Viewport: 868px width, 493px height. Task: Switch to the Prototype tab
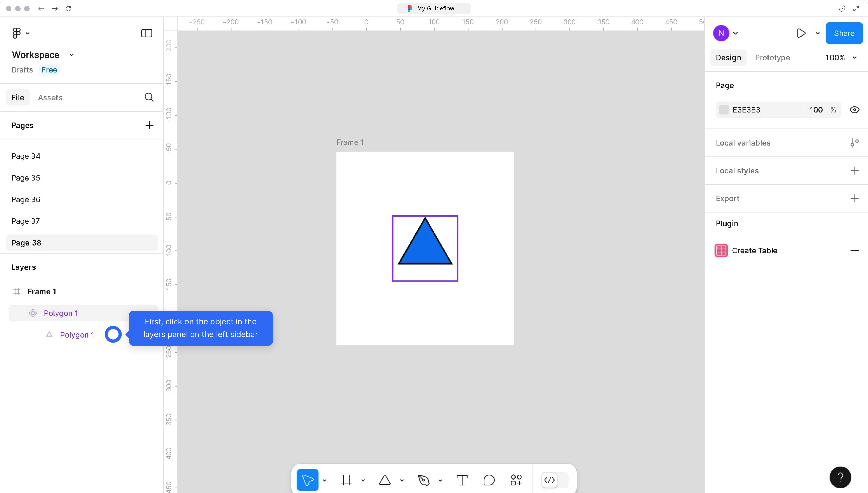pos(773,57)
